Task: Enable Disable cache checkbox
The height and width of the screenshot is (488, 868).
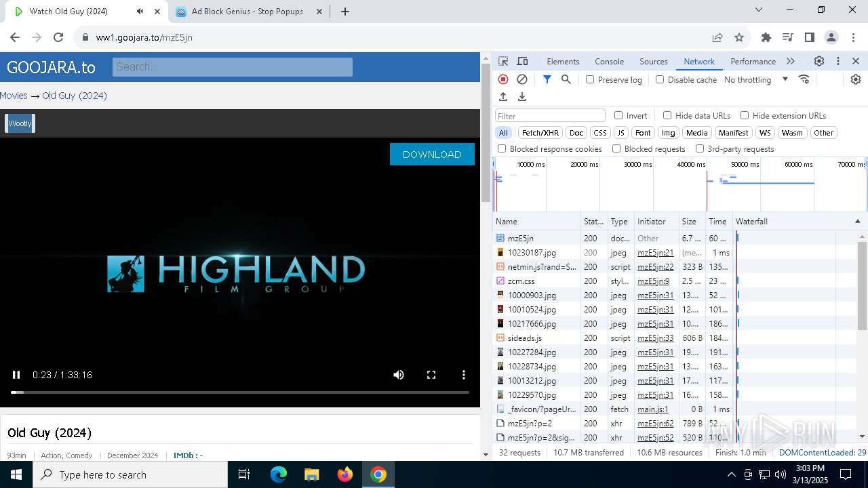Action: [x=660, y=79]
